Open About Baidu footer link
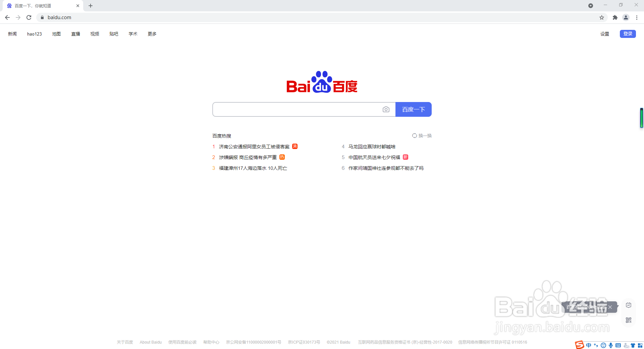The height and width of the screenshot is (349, 644). click(x=151, y=342)
